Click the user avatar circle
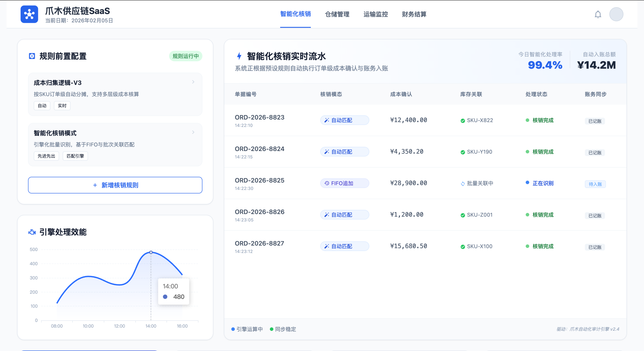Image resolution: width=644 pixels, height=351 pixels. [x=616, y=14]
